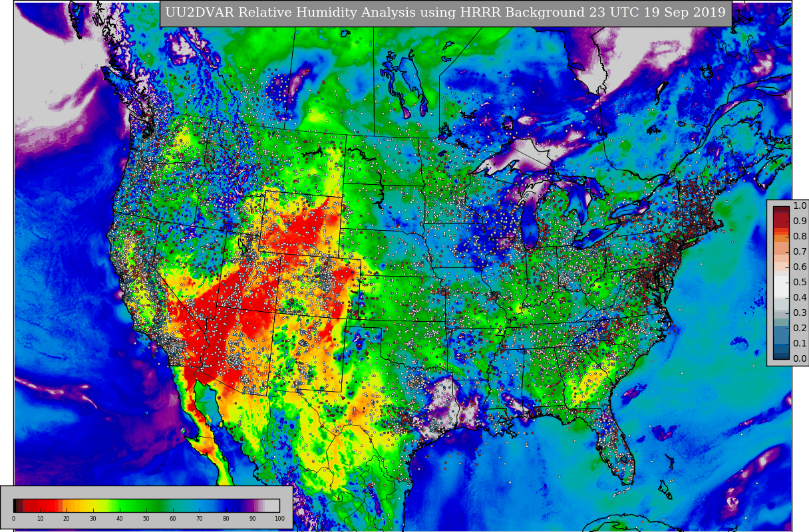Click the UU2DVAR Relative Humidity Analysis title
Viewport: 809px width, 532px height.
445,13
